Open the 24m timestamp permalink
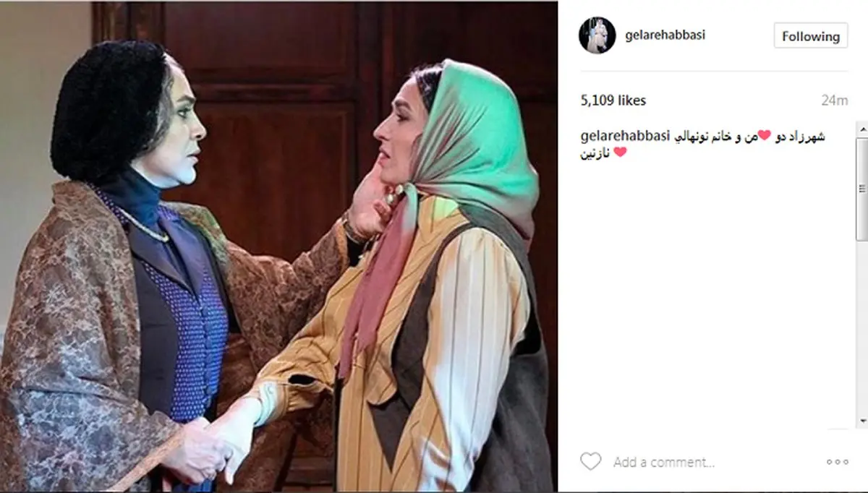The height and width of the screenshot is (493, 868). coord(836,100)
